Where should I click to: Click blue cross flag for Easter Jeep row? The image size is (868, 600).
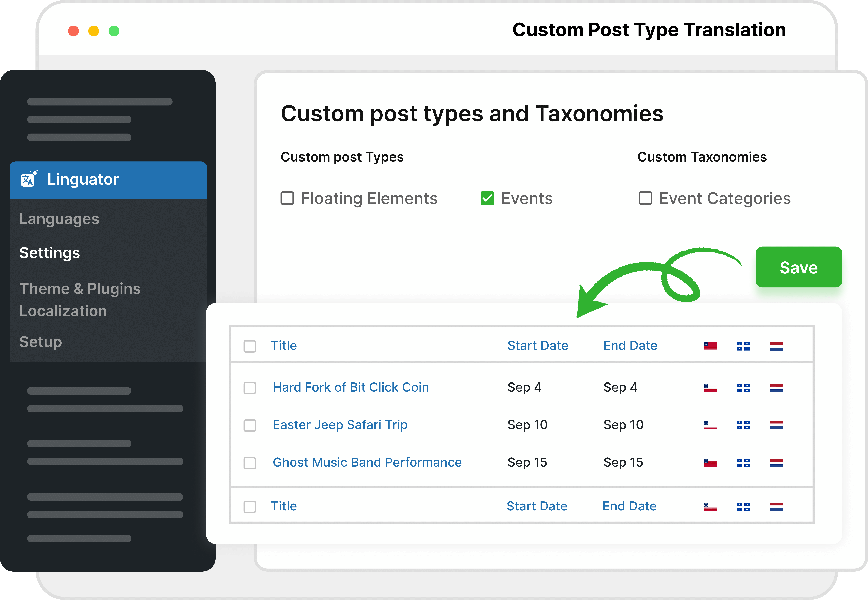pos(743,425)
